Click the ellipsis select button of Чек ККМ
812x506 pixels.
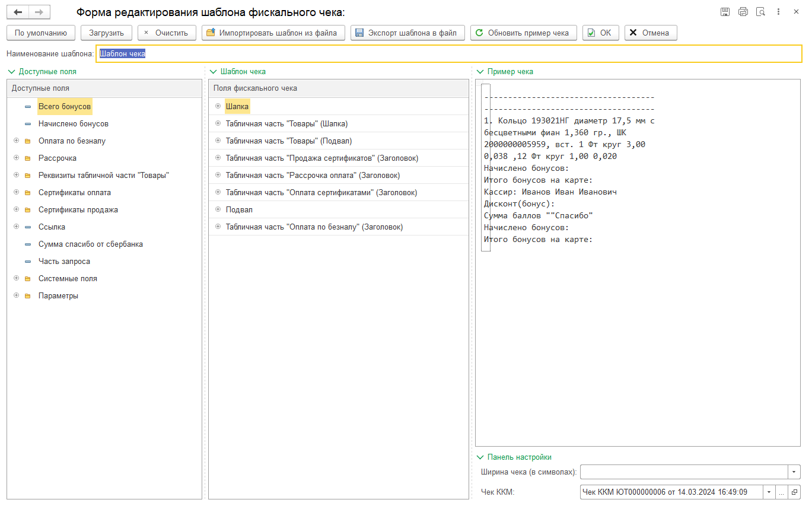pos(782,492)
